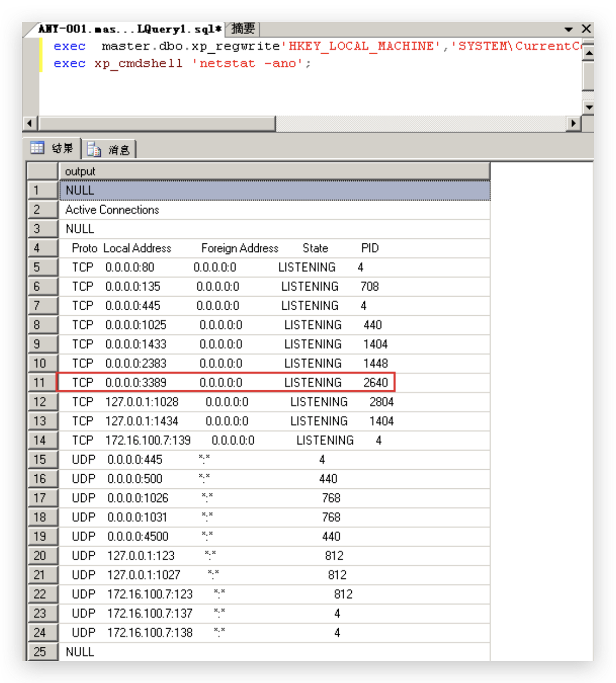Open the 摘要 tab
The height and width of the screenshot is (683, 616).
pyautogui.click(x=243, y=29)
